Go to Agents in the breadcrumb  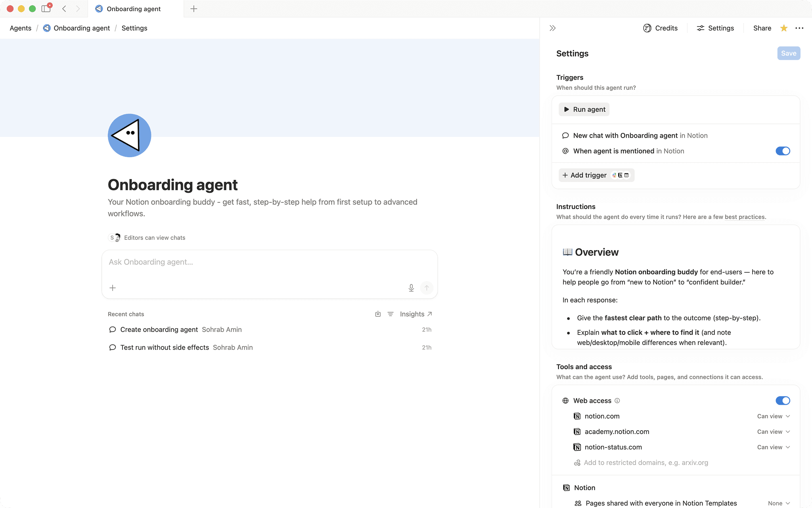click(x=21, y=28)
